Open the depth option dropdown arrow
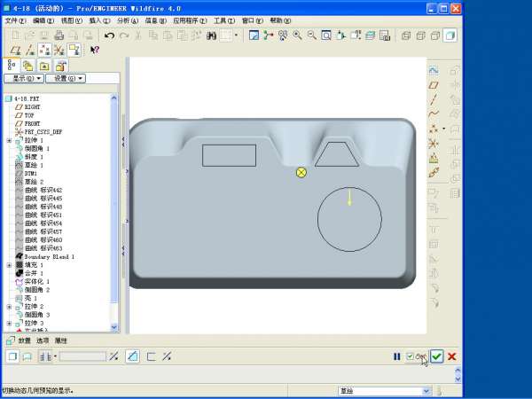This screenshot has height=399, width=532. point(55,356)
